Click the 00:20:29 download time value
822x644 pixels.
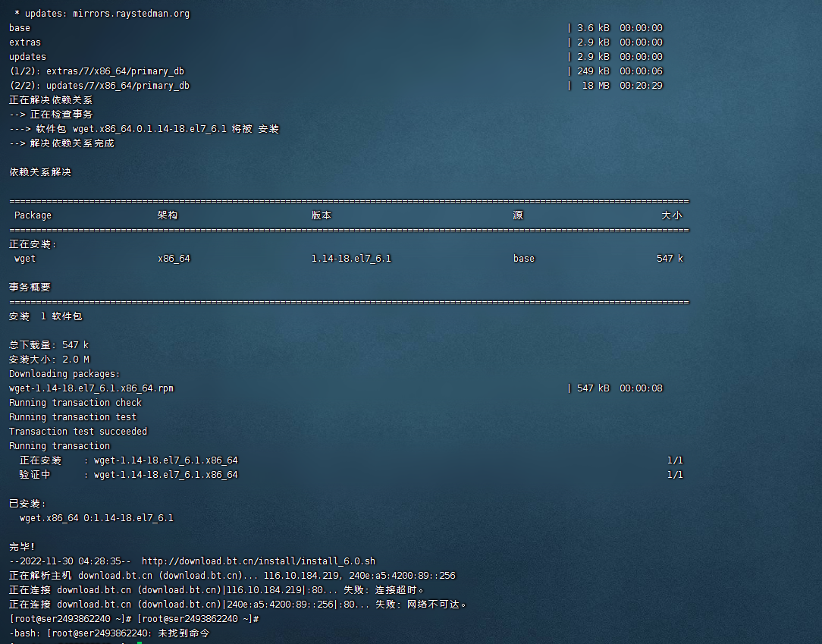[641, 86]
